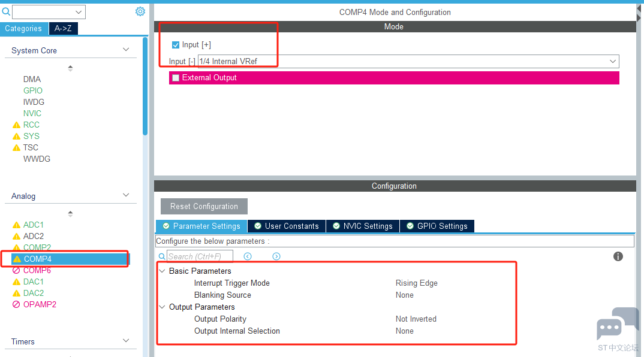The width and height of the screenshot is (644, 357).
Task: Click the Reset Configuration button
Action: tap(204, 207)
